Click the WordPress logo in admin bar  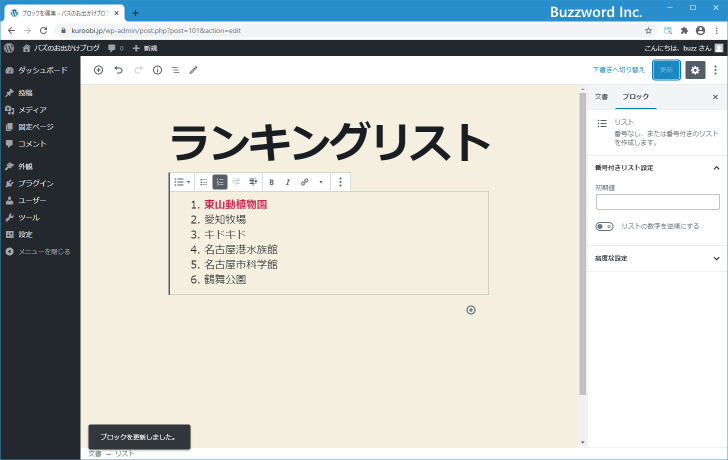pos(9,48)
